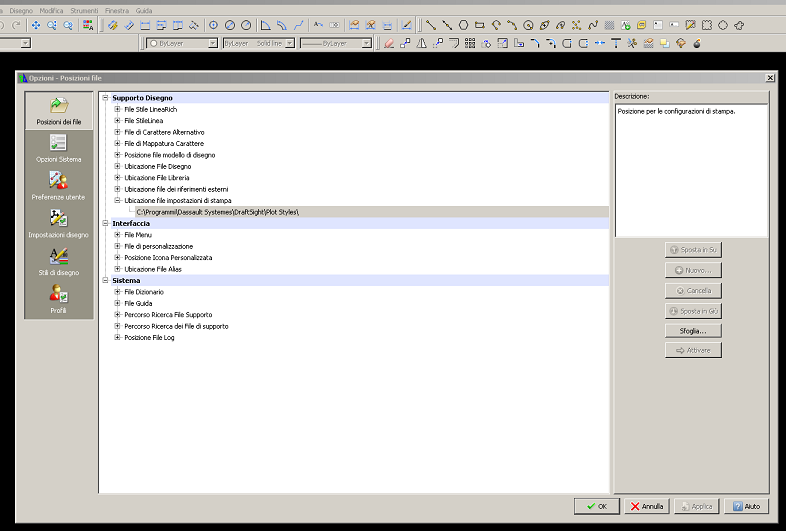Switch to Opzioni Sistema page
Image resolution: width=786 pixels, height=531 pixels.
tap(59, 149)
